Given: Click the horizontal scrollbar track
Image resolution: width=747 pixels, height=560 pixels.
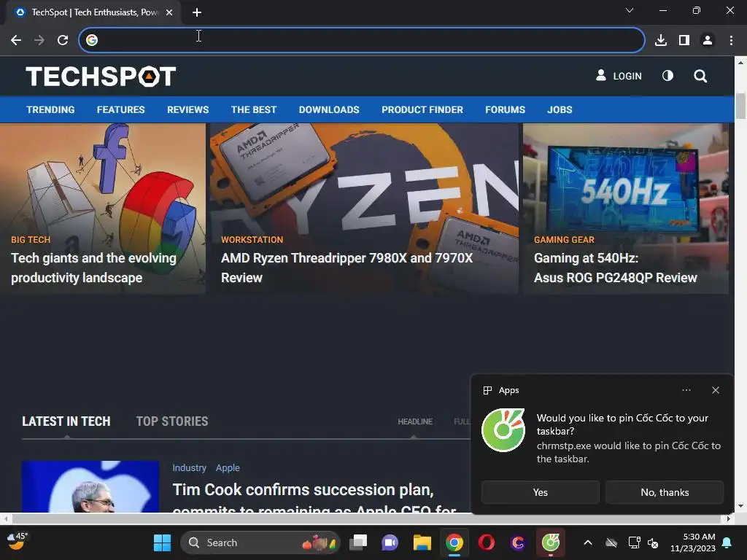Looking at the screenshot, I should pyautogui.click(x=366, y=518).
